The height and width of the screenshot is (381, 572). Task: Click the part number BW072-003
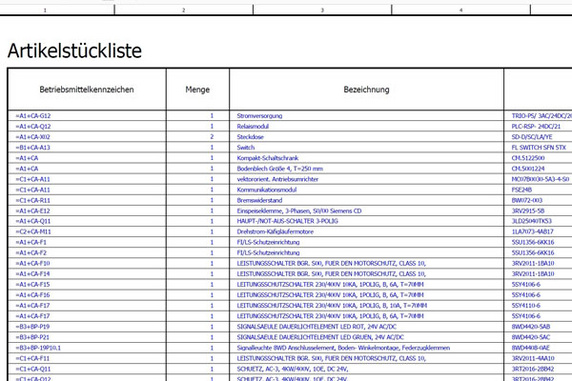point(527,200)
